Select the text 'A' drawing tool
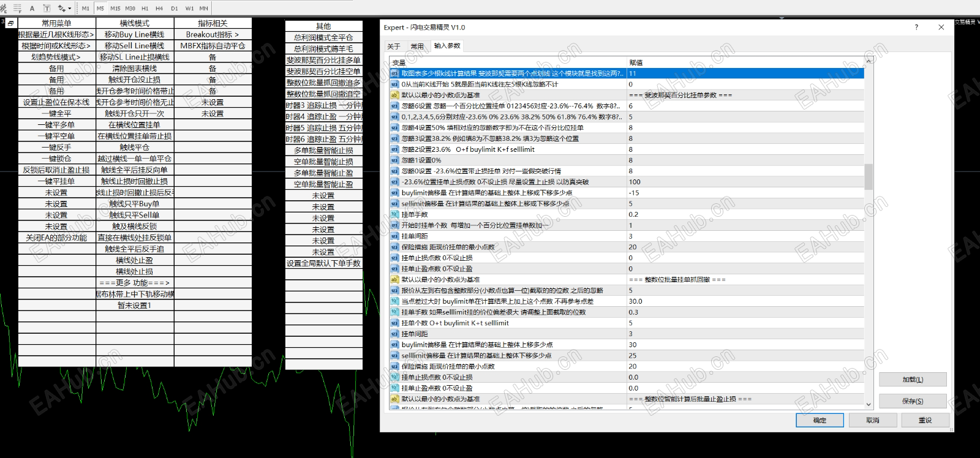Viewport: 980px width, 458px height. pyautogui.click(x=32, y=8)
